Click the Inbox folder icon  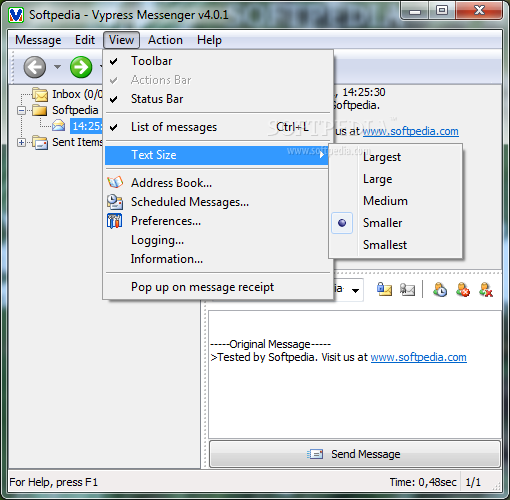pyautogui.click(x=40, y=94)
